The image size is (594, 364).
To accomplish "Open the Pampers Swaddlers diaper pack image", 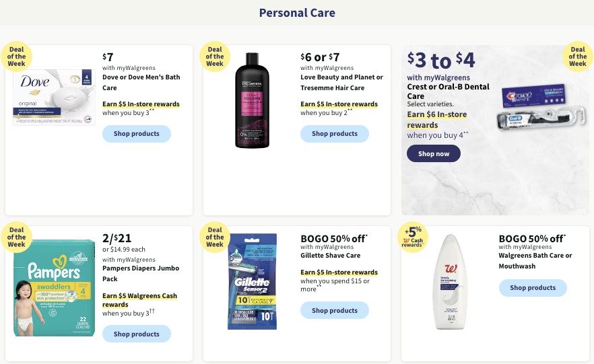I will [x=54, y=288].
